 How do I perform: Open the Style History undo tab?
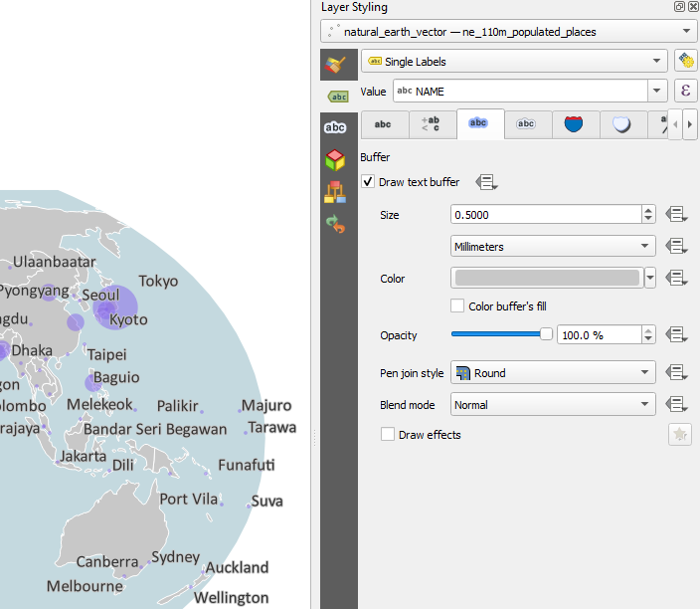point(335,224)
